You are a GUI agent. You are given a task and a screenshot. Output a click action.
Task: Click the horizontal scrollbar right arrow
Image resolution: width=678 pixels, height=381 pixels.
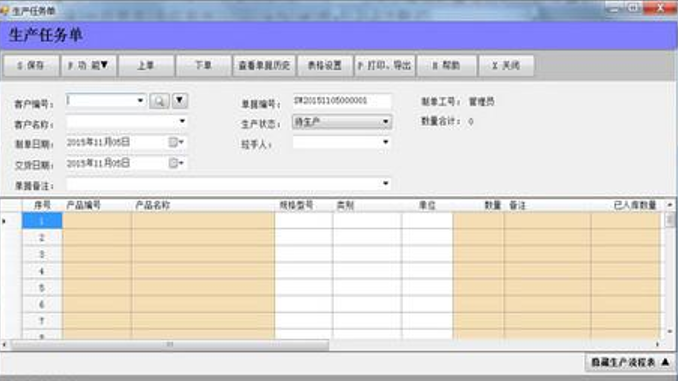click(657, 345)
